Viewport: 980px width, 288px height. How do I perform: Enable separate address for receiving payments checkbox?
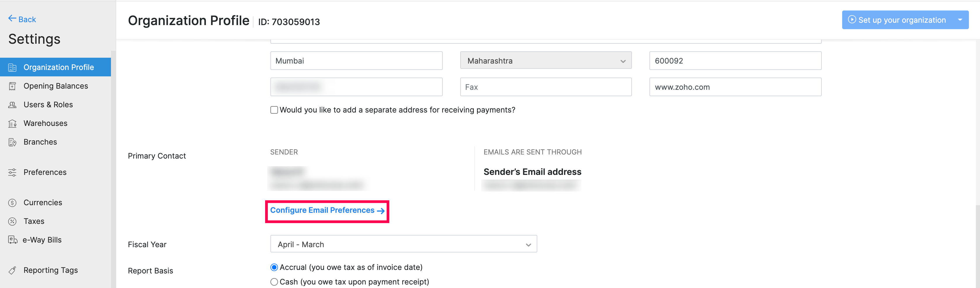[274, 110]
